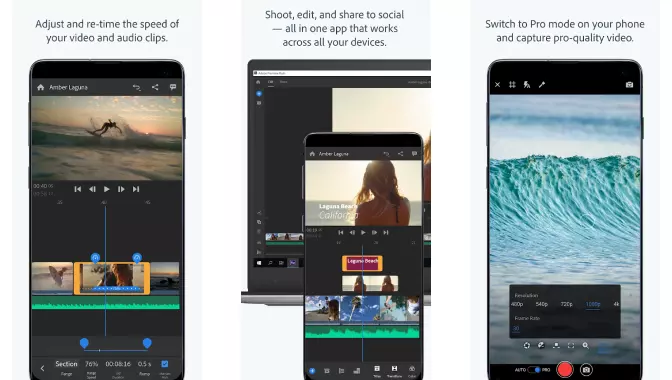Select 1080p resolution
Screen dimensions: 672x380
(593, 304)
